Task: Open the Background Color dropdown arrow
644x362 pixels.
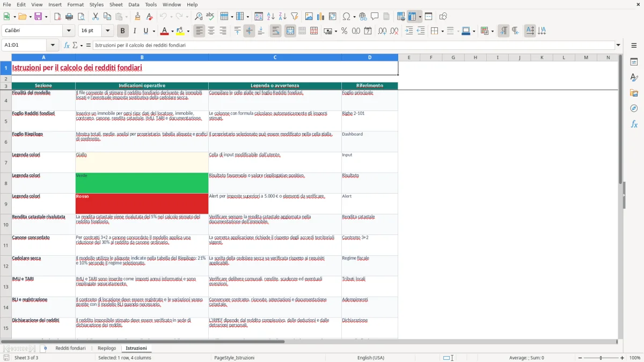Action: point(188,31)
